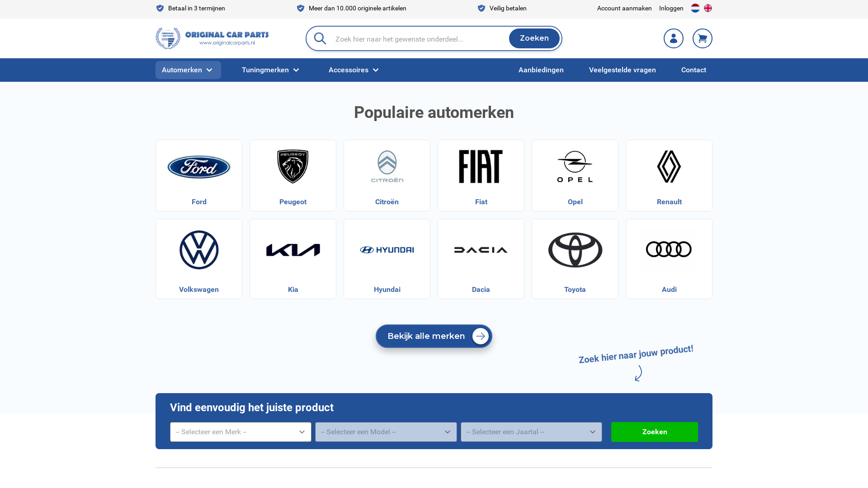Click the Kia logo
The width and height of the screenshot is (868, 488).
(x=293, y=250)
